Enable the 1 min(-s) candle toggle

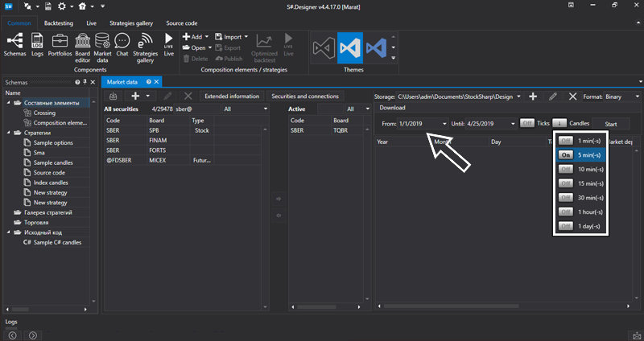pyautogui.click(x=566, y=141)
